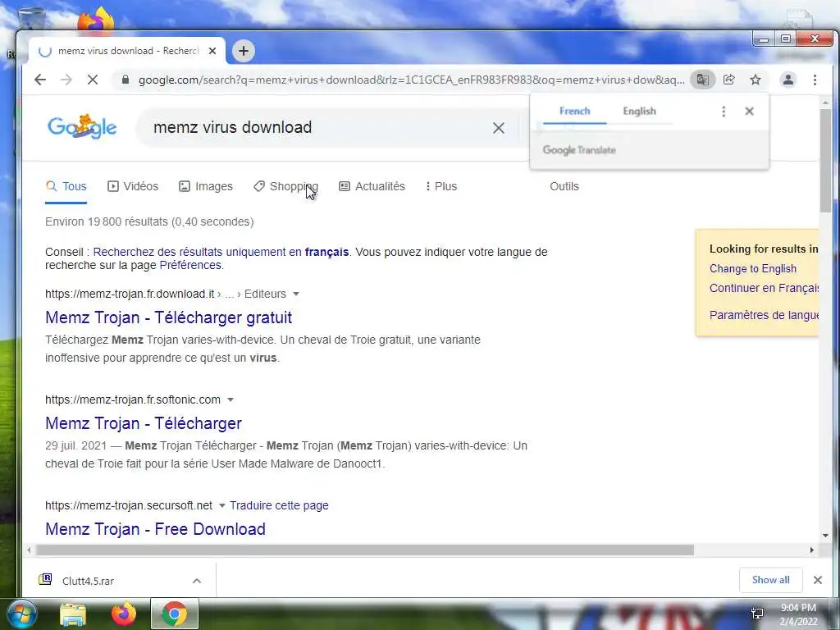Close the memz virus download tab
This screenshot has height=630, width=840.
click(212, 51)
